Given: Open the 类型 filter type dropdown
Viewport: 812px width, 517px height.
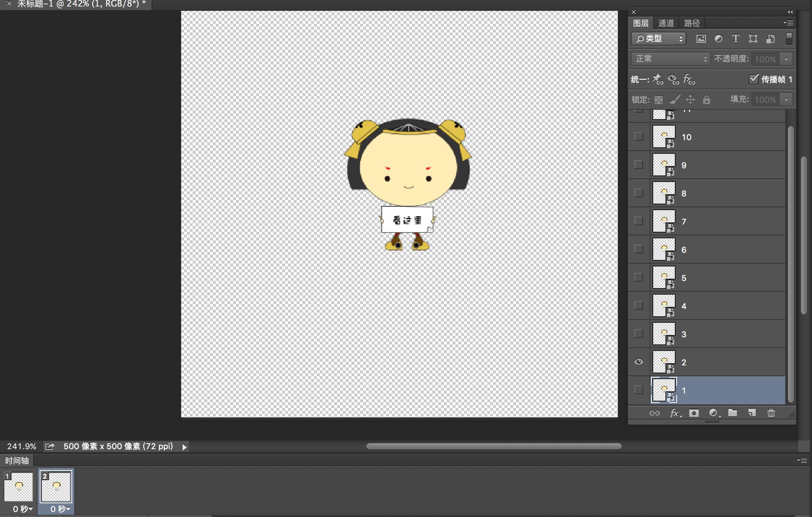Looking at the screenshot, I should coord(658,39).
